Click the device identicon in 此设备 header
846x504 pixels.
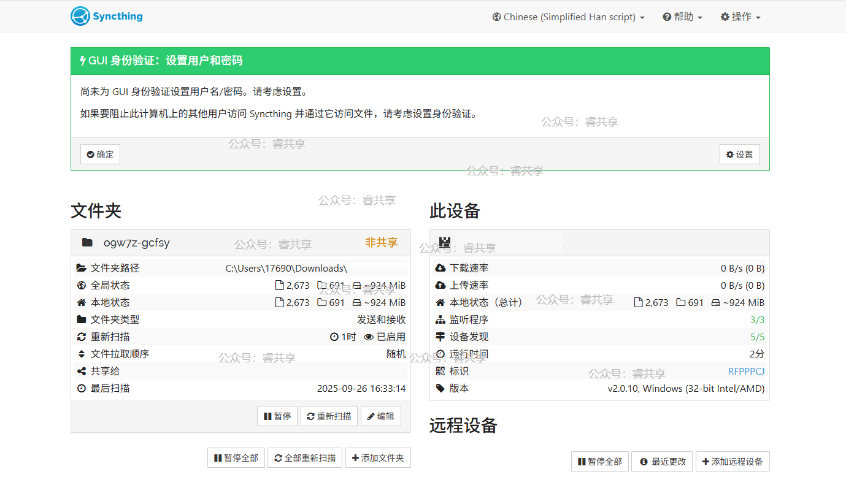coord(445,243)
